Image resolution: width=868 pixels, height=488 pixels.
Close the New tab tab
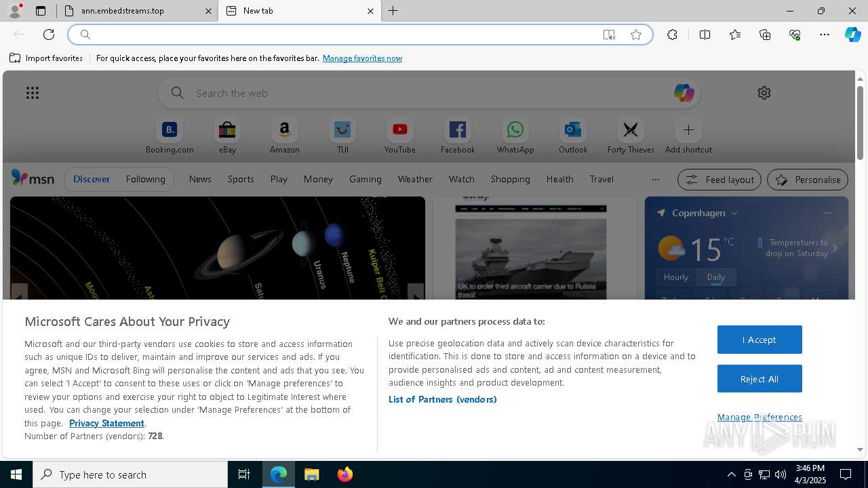pyautogui.click(x=370, y=11)
